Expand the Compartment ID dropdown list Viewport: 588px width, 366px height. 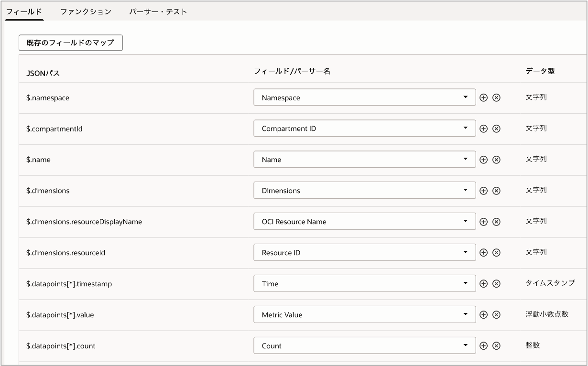coord(465,129)
